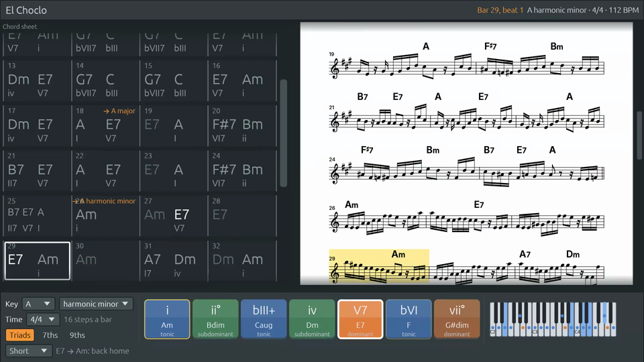Screen dimensions: 644x362
Task: Select bar 14 with G7 C
Action: [105, 80]
